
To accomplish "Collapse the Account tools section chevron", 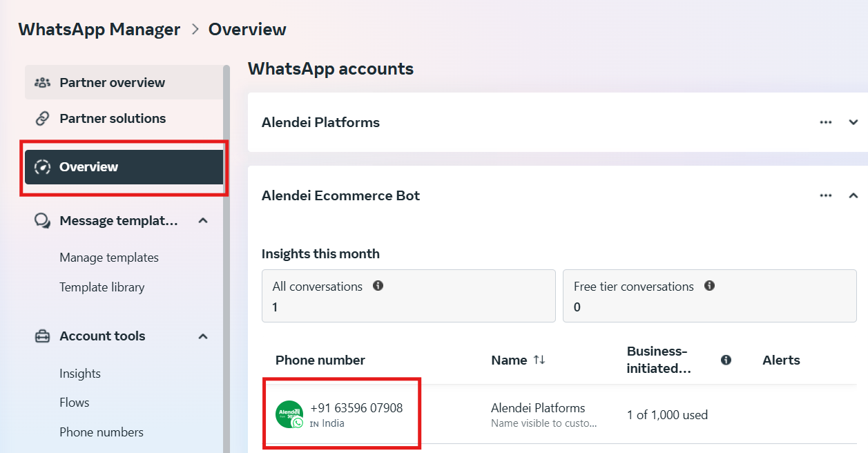I will coord(203,336).
